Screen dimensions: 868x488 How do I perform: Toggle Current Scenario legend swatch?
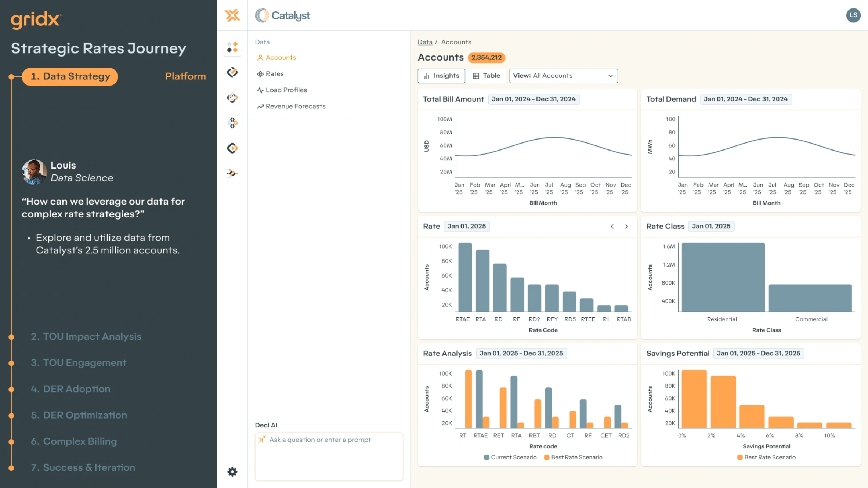tap(487, 457)
